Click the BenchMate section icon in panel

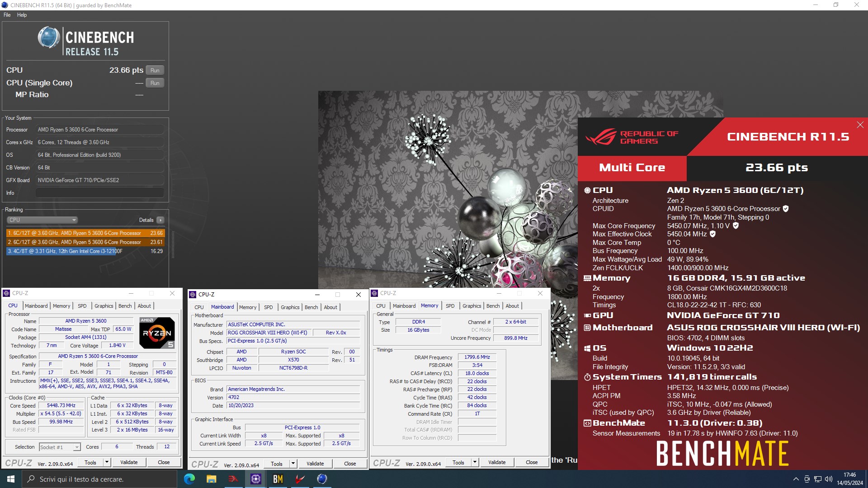coord(587,423)
